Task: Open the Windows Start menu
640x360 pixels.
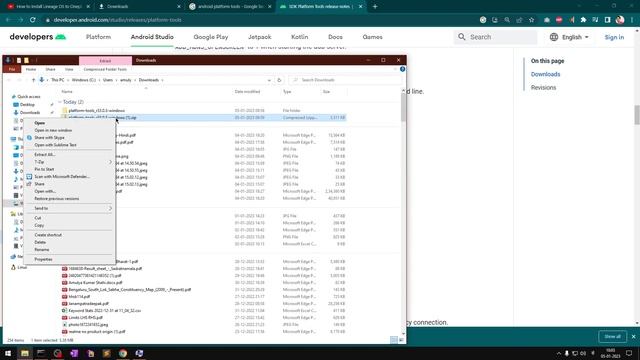Action: click(x=8, y=353)
